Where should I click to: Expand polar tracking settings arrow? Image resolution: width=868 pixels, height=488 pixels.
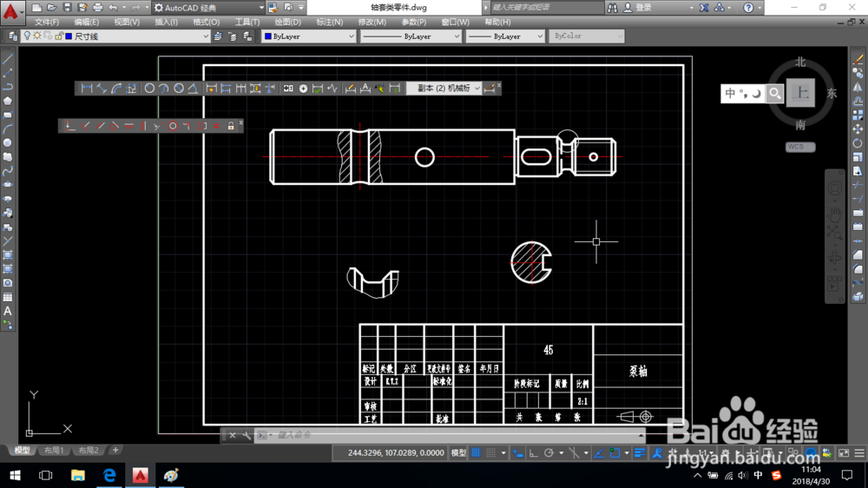[562, 453]
